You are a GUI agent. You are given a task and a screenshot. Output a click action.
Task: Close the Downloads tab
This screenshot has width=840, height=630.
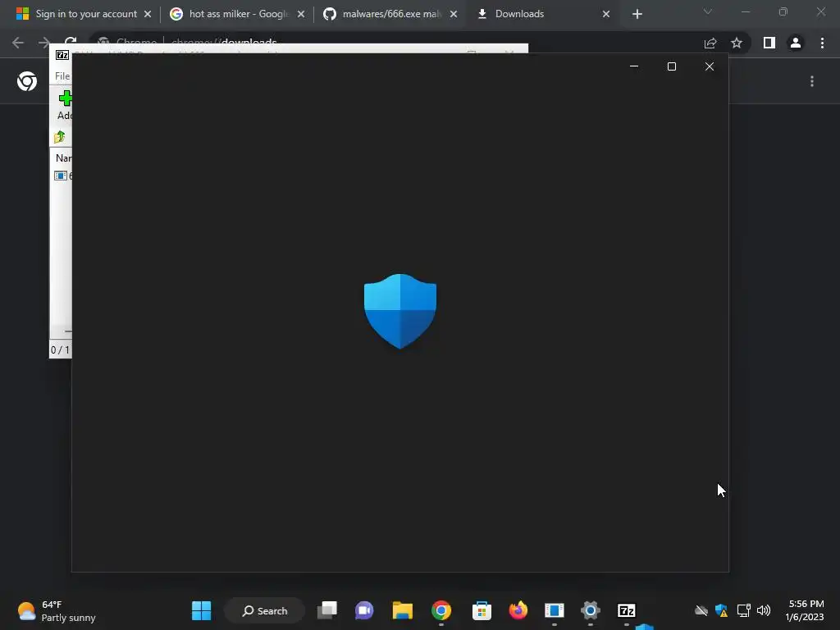point(606,14)
